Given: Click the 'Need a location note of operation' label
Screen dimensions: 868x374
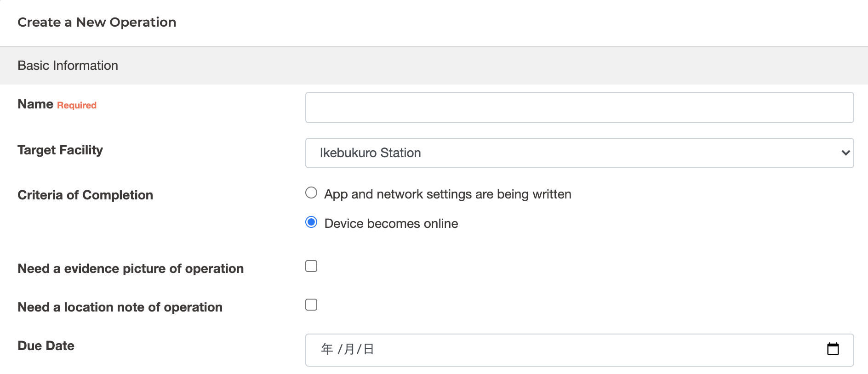Looking at the screenshot, I should pos(120,307).
